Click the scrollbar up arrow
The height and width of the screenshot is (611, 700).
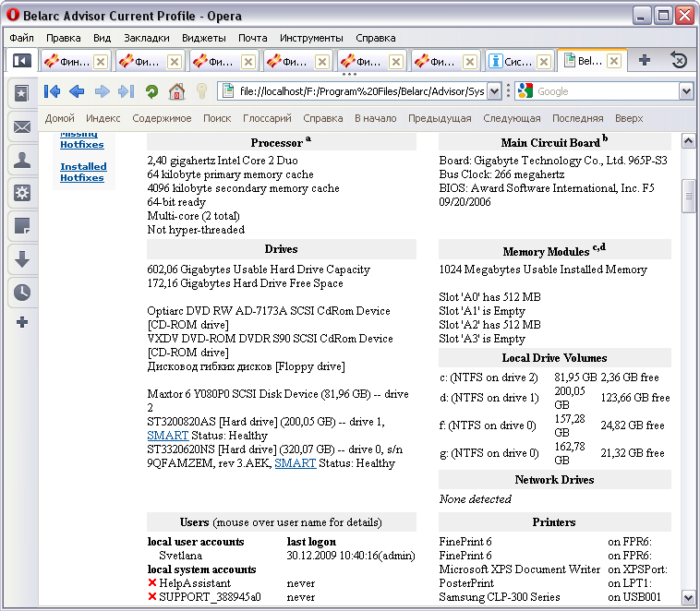point(688,141)
